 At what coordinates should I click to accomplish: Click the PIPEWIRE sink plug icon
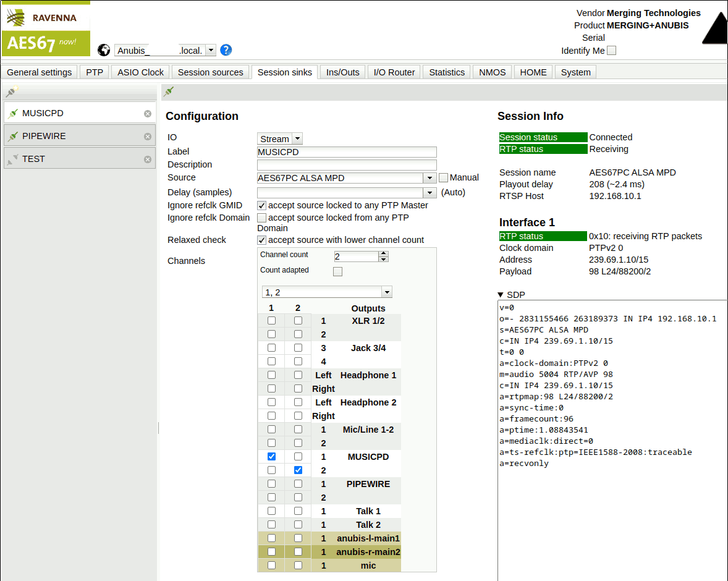click(13, 136)
